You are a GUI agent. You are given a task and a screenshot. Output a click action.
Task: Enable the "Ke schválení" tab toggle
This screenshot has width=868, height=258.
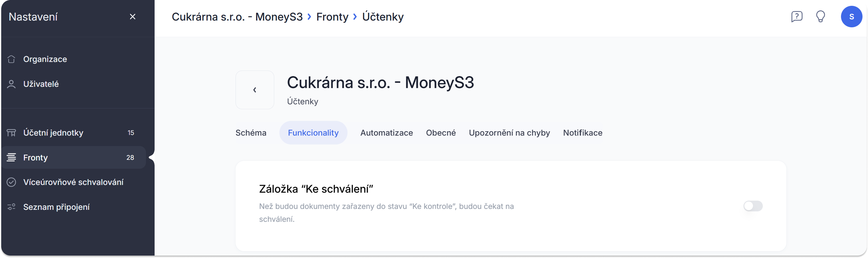[753, 206]
